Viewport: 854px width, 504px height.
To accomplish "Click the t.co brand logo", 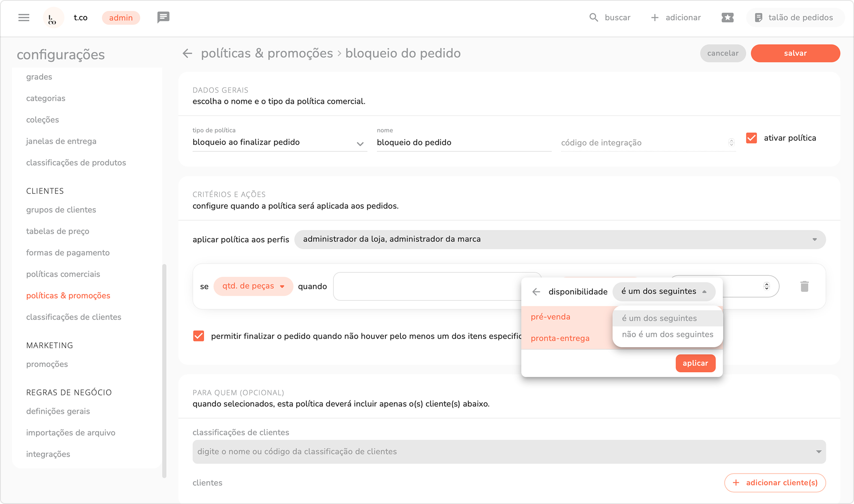I will (53, 18).
